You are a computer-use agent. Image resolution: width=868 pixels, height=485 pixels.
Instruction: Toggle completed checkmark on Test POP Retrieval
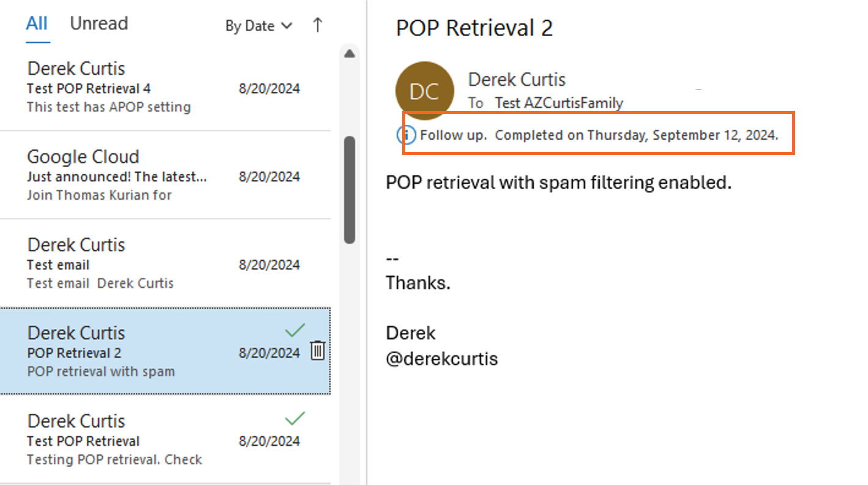(295, 419)
